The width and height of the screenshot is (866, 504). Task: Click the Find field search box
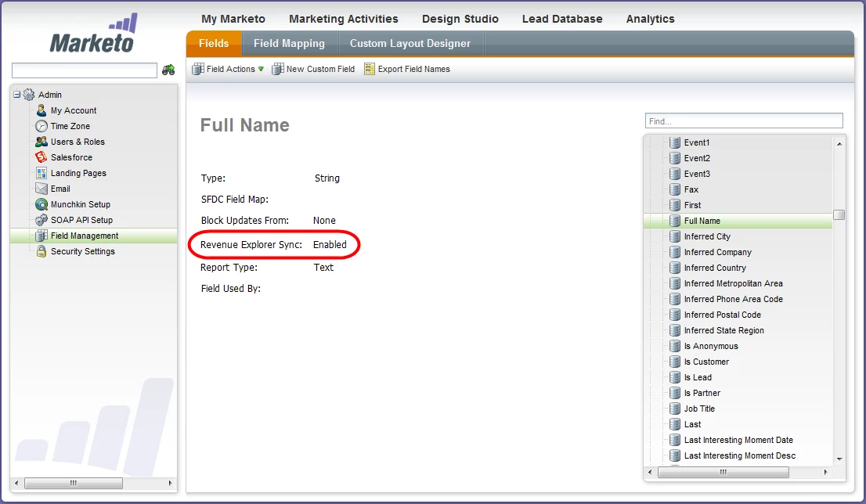[744, 121]
